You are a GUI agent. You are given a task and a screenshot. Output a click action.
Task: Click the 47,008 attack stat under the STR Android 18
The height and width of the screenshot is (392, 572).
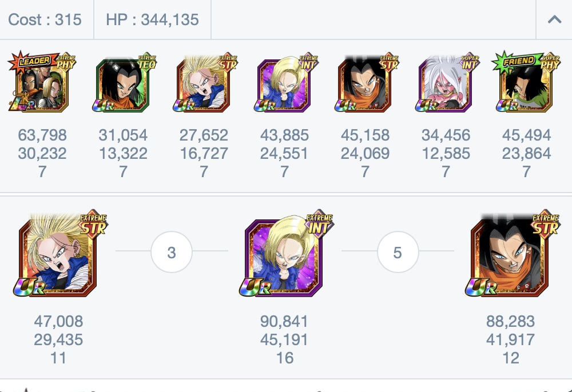[58, 321]
